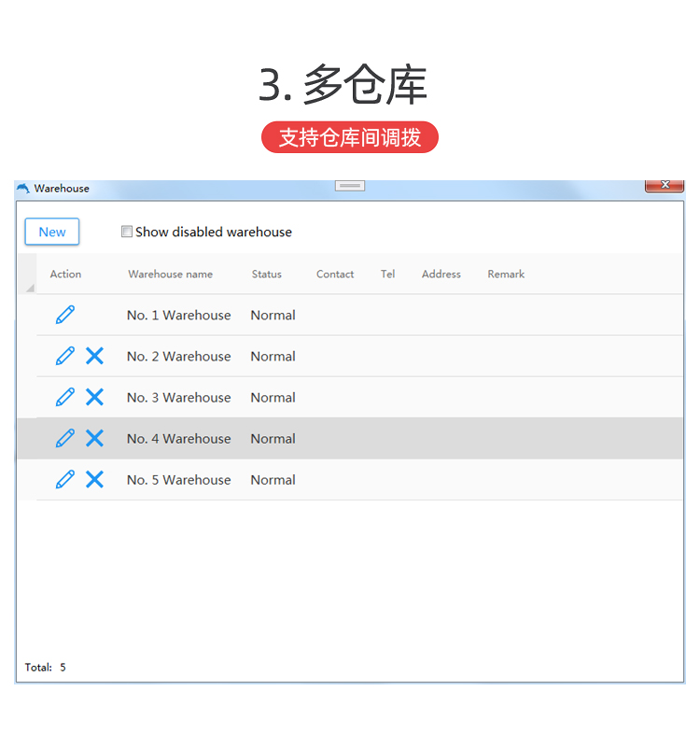This screenshot has width=700, height=747.
Task: Click the red 支持仓库间调拨 banner
Action: coord(350,137)
